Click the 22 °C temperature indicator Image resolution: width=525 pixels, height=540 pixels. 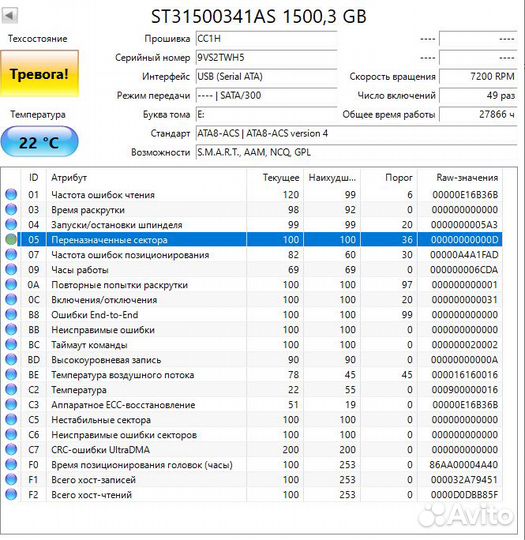(x=39, y=142)
